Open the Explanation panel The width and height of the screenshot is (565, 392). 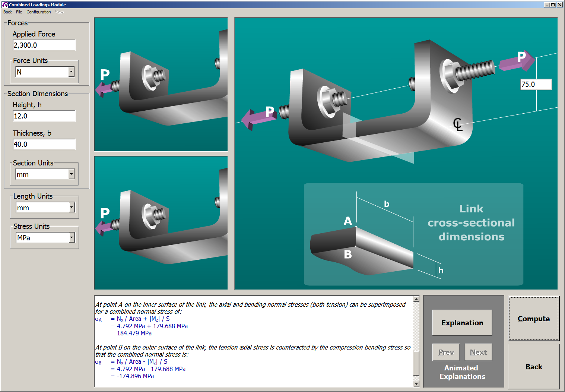462,322
